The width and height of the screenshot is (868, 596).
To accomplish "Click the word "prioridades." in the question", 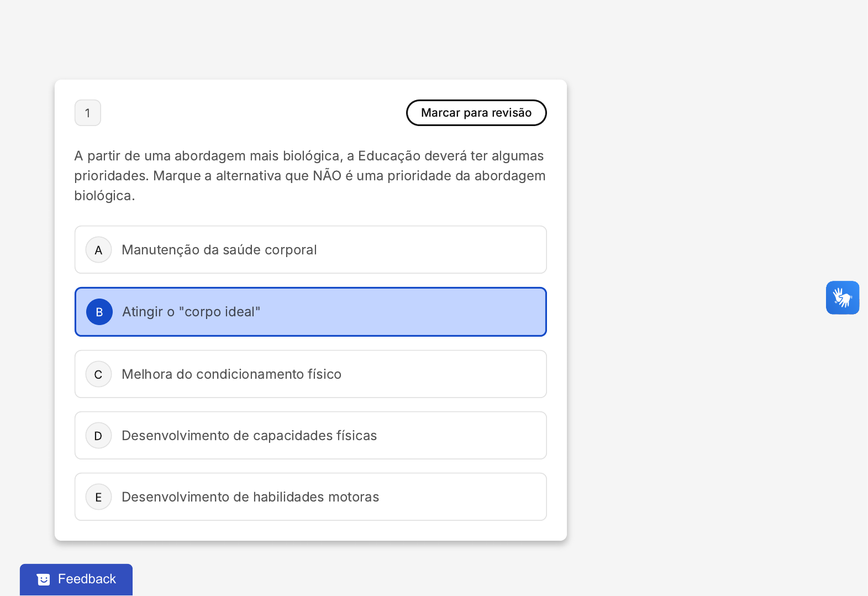I will click(112, 176).
